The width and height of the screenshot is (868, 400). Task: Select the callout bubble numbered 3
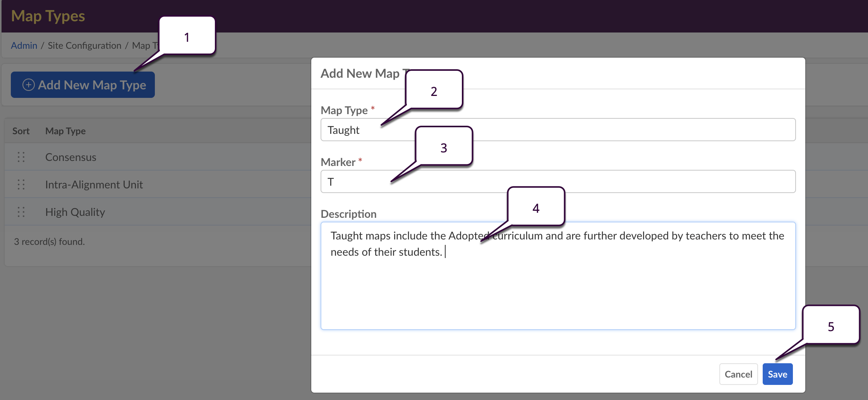pos(444,146)
